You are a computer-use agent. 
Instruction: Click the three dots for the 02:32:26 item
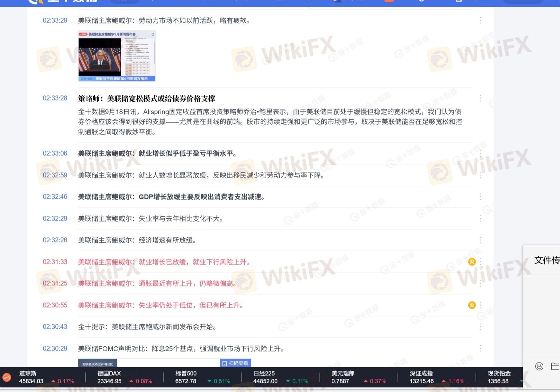coord(480,240)
